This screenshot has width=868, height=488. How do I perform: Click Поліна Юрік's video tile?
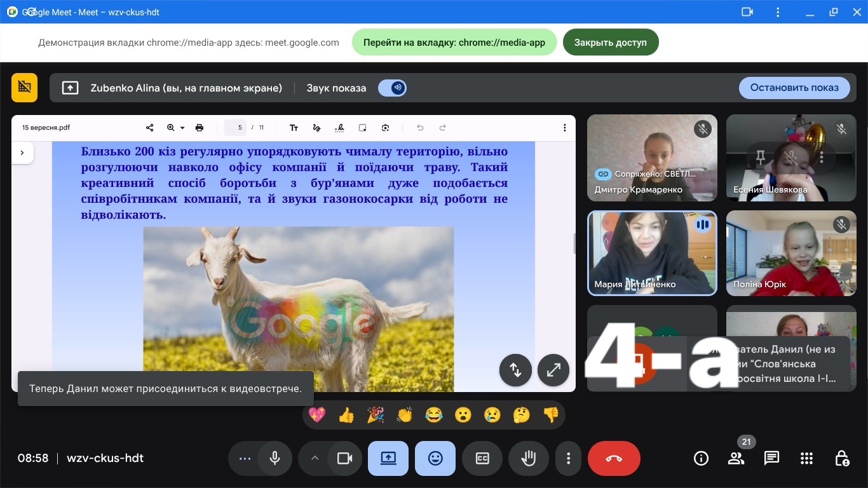791,253
